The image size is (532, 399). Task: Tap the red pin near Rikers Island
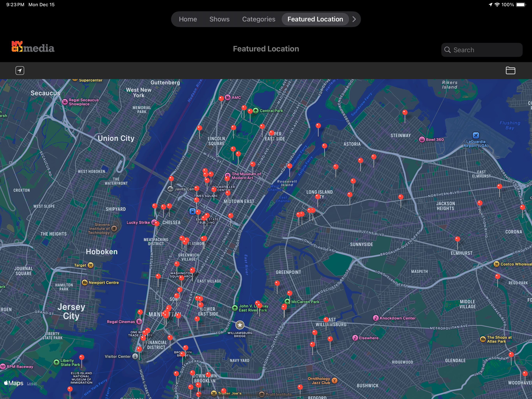(x=405, y=112)
